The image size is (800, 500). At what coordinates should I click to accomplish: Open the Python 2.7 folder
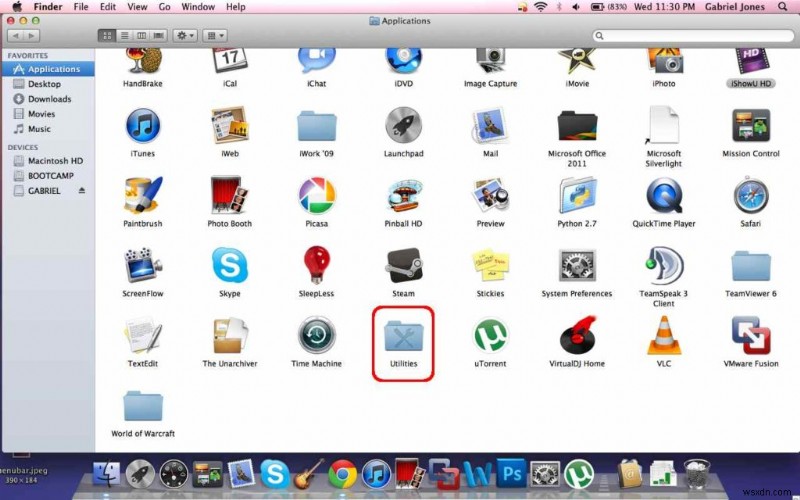pos(577,195)
